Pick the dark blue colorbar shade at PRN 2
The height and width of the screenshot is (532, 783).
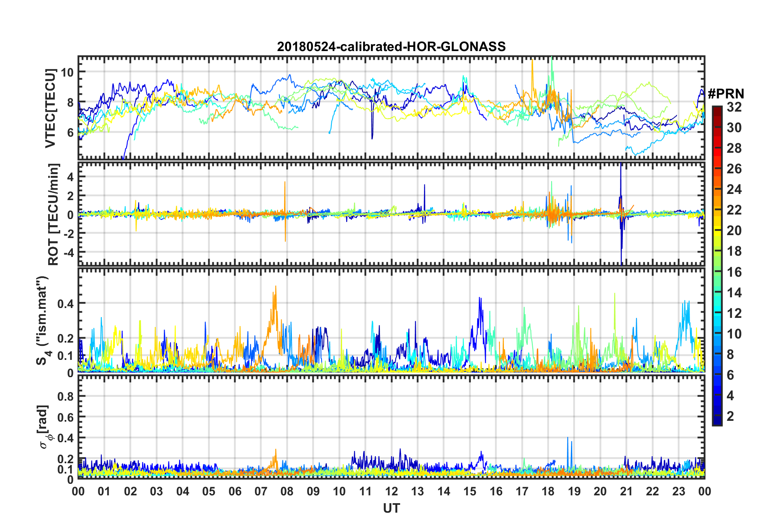(x=717, y=416)
